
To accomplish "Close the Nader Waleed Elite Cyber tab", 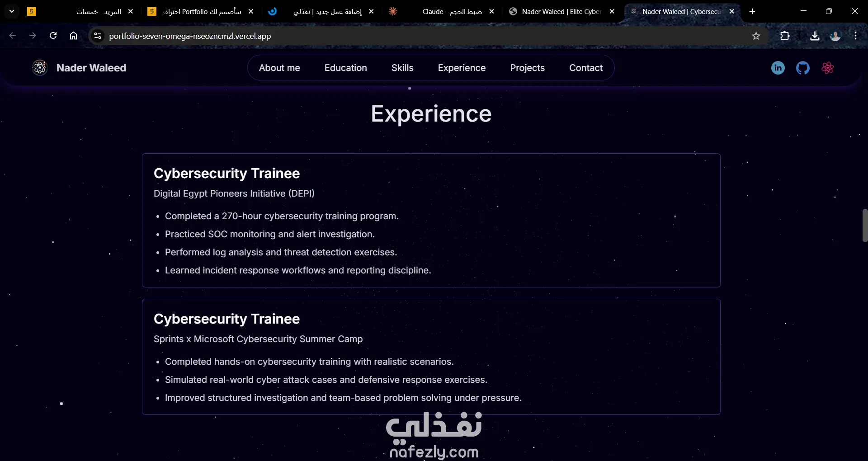I will pos(612,11).
